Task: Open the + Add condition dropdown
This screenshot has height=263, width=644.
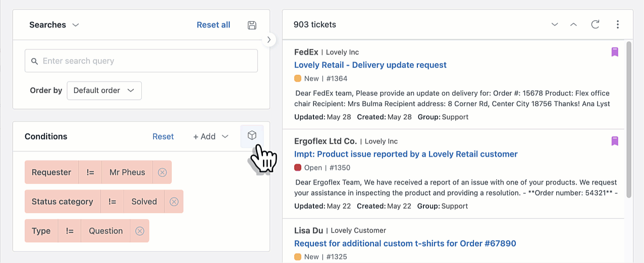Action: pyautogui.click(x=210, y=136)
